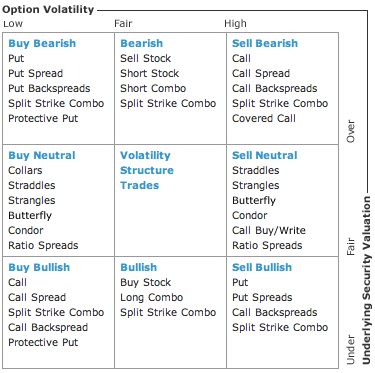Click Call Buy/Write under Sell Neutral

tap(269, 230)
